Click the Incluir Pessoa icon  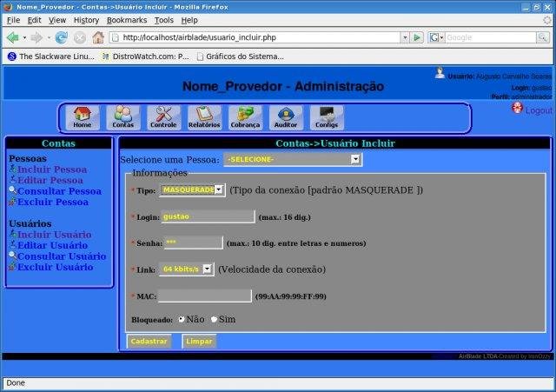[x=13, y=169]
